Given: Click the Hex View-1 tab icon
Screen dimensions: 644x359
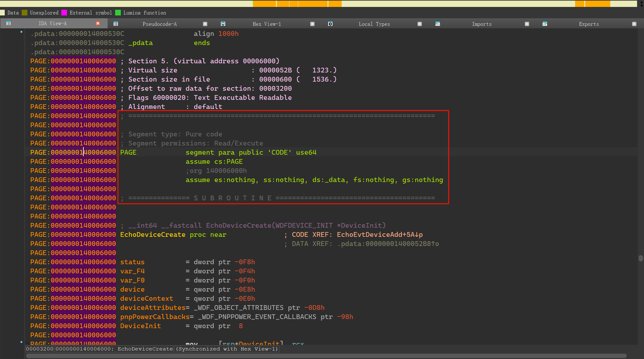Looking at the screenshot, I should [223, 24].
